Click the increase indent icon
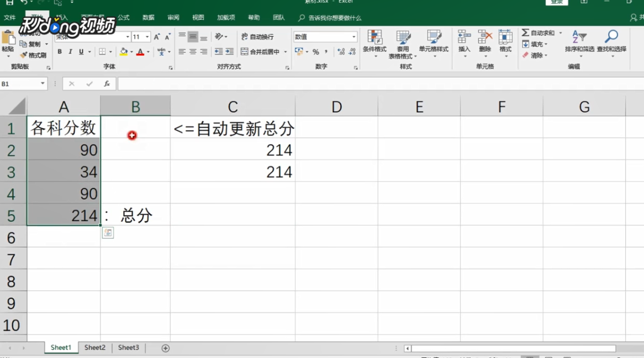Image resolution: width=644 pixels, height=358 pixels. [x=230, y=52]
